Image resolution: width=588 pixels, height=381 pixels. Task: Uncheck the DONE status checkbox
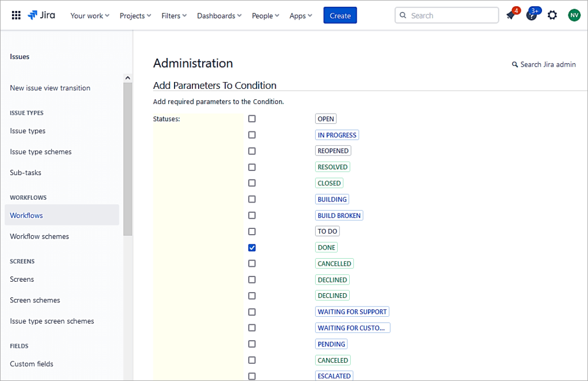click(x=252, y=247)
